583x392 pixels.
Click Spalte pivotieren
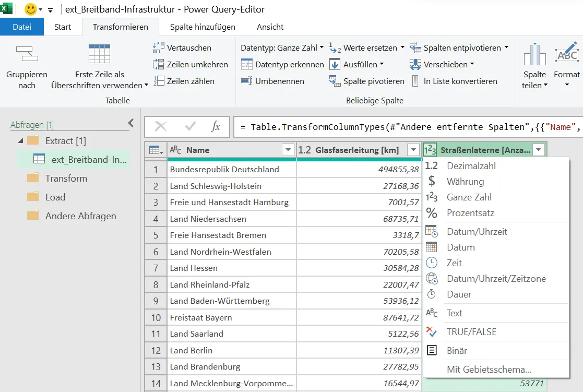pyautogui.click(x=366, y=81)
